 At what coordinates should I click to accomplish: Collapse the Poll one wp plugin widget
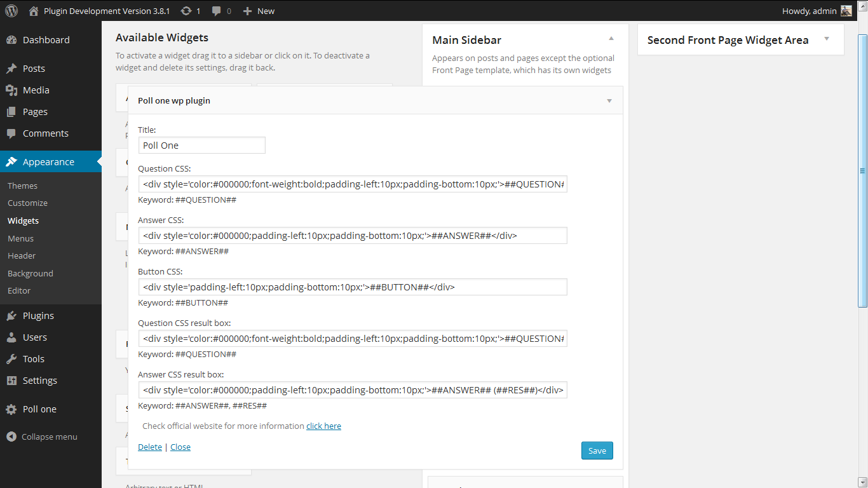(609, 101)
